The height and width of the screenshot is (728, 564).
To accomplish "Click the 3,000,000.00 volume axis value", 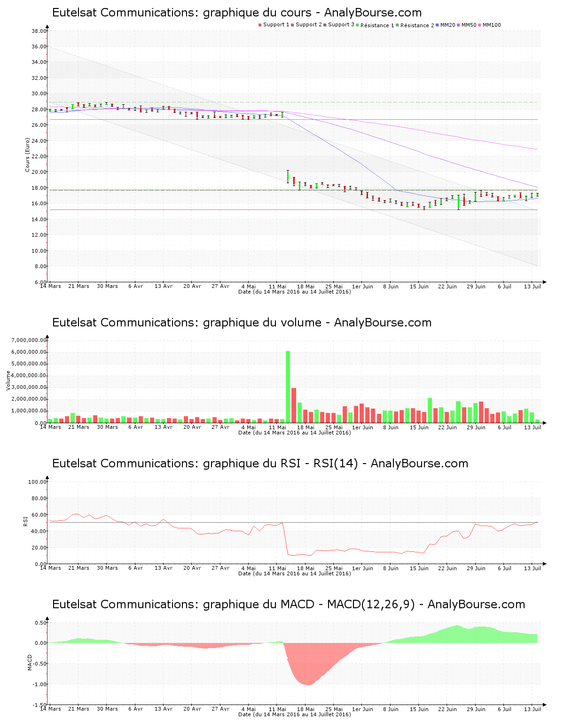I will (x=29, y=387).
